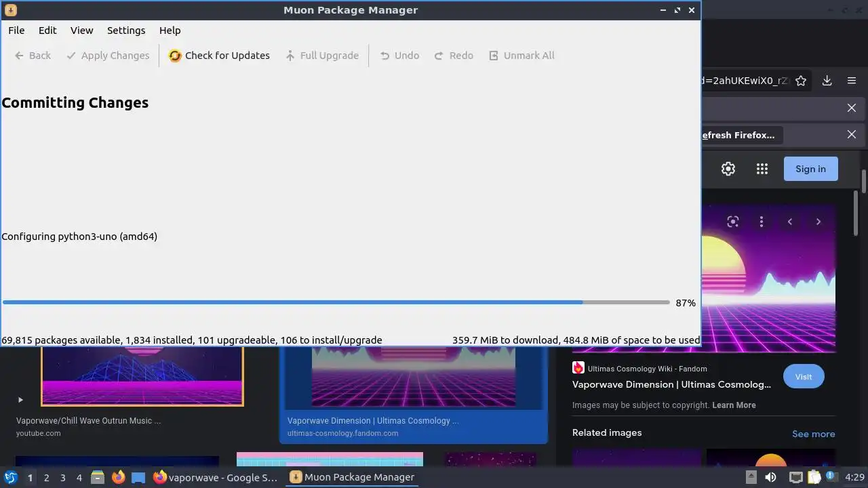Click the Back toolbar button
Image resolution: width=868 pixels, height=488 pixels.
click(33, 56)
